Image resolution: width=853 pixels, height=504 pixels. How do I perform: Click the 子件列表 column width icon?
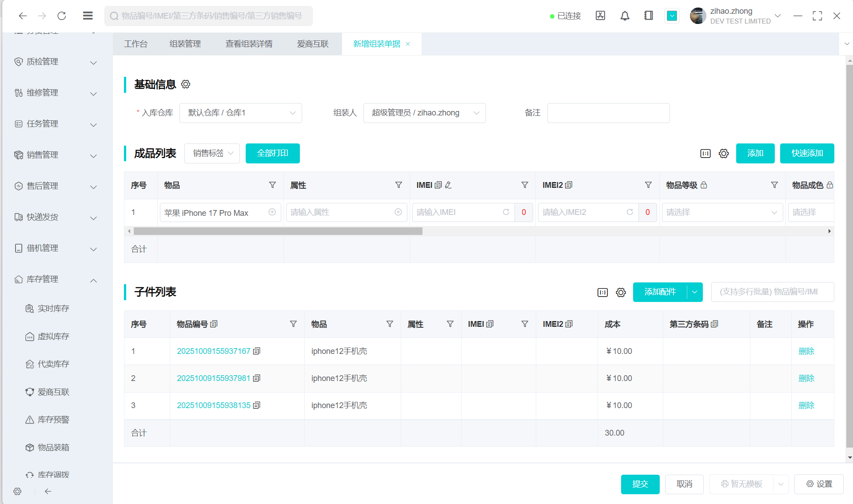coord(602,292)
